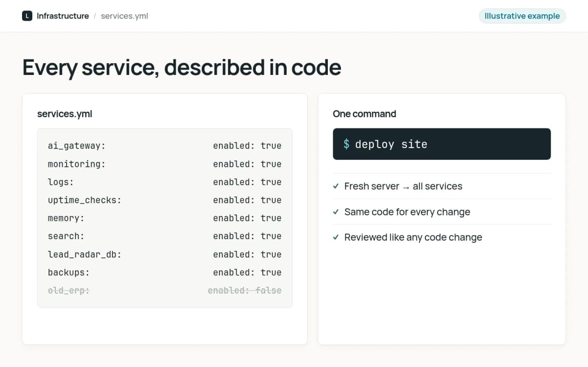The image size is (588, 367).
Task: Select enabled: true value for uptime_checks
Action: [x=247, y=200]
